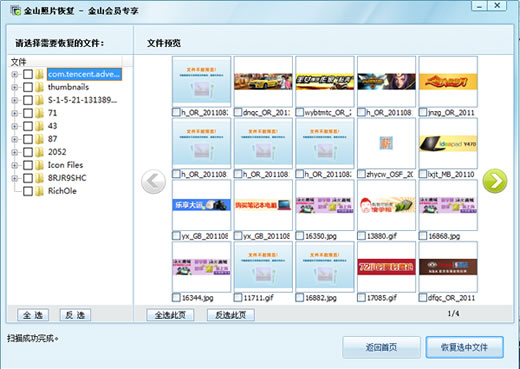Click the 全选此页 button

pyautogui.click(x=170, y=315)
